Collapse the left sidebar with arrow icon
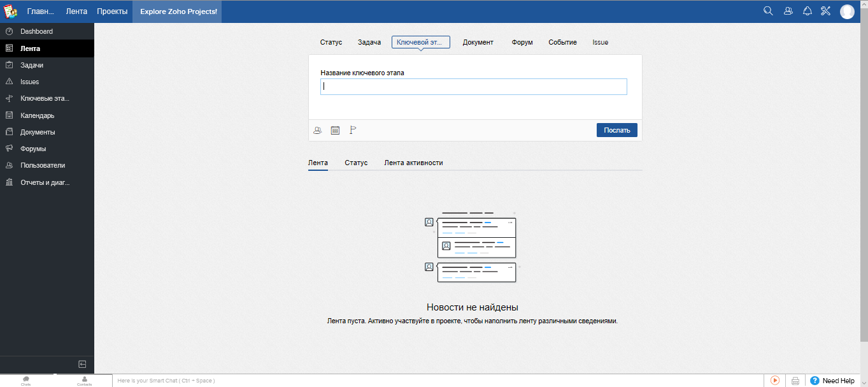Viewport: 868px width, 387px height. coord(82,364)
